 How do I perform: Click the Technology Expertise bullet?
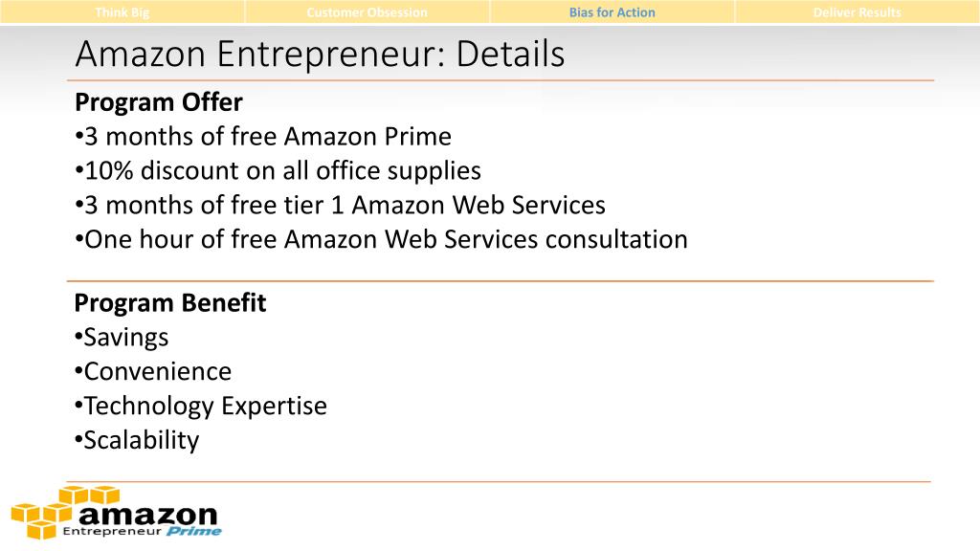[x=201, y=406]
